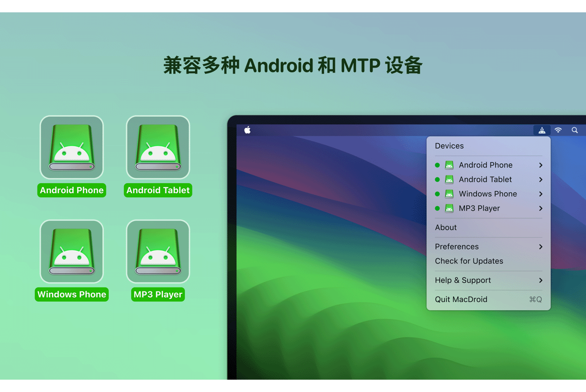Open the Wi-Fi status icon
Screen dimensions: 586x392
point(558,130)
